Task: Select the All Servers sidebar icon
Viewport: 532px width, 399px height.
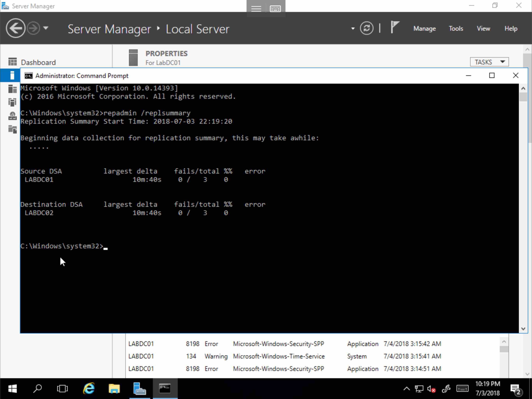Action: click(x=12, y=89)
